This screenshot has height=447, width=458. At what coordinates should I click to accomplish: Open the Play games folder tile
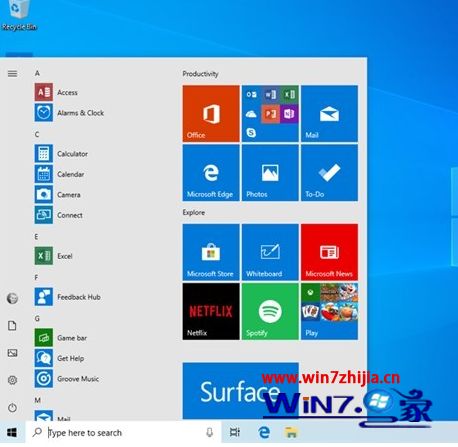329,311
